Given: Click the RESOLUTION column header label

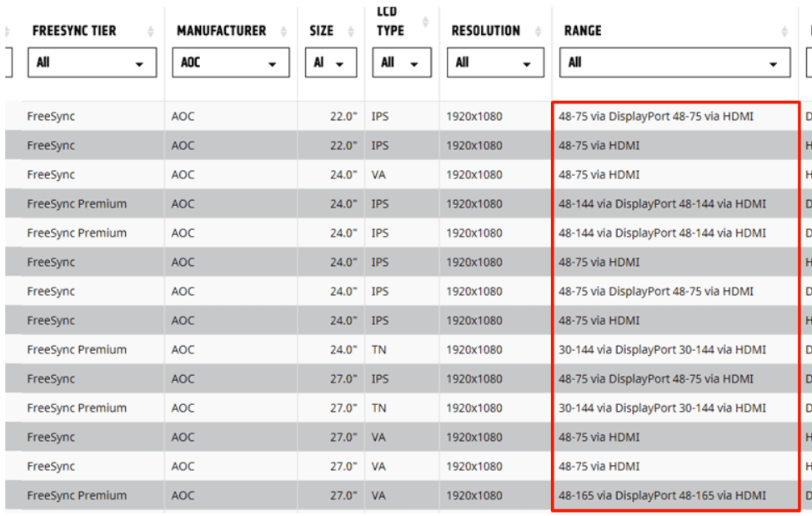Looking at the screenshot, I should click(486, 31).
